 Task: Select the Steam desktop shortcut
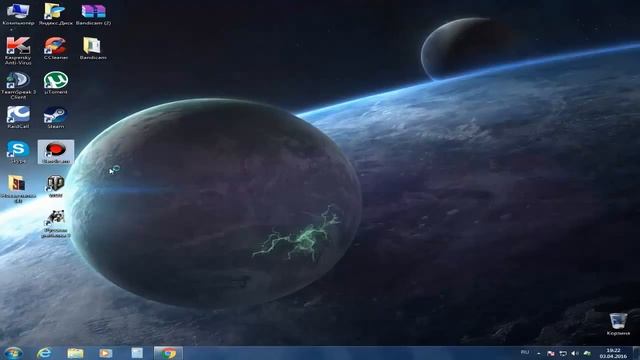click(x=56, y=118)
